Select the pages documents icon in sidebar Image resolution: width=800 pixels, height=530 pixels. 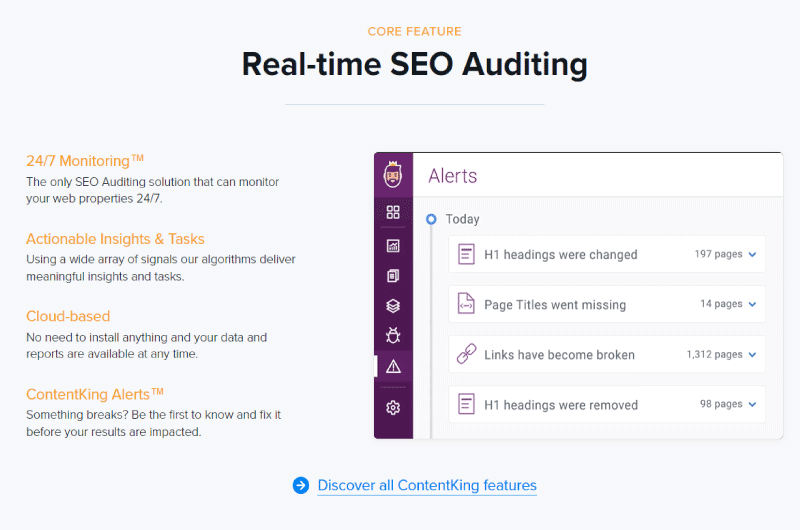tap(393, 276)
